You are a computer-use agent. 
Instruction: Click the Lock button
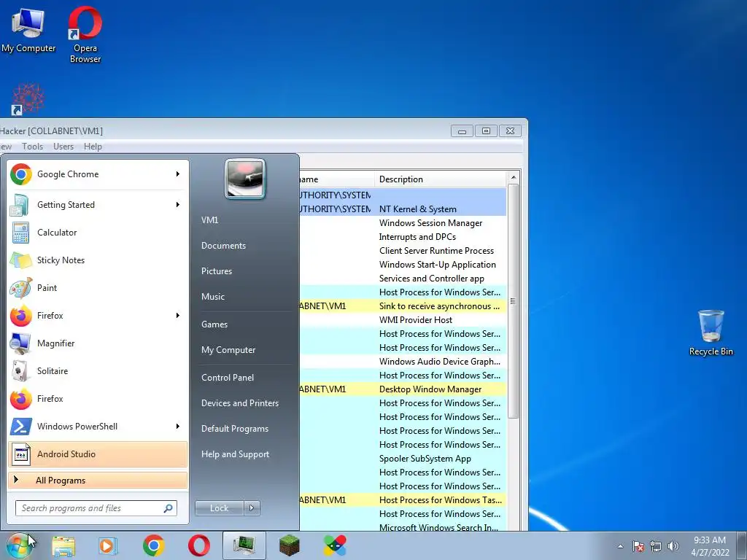coord(220,508)
